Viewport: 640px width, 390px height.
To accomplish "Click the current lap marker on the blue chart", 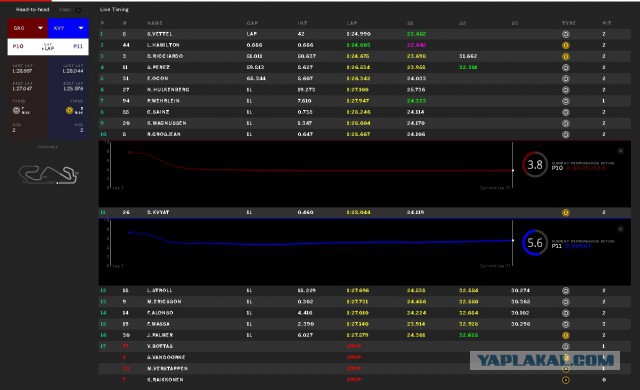I will pyautogui.click(x=513, y=240).
